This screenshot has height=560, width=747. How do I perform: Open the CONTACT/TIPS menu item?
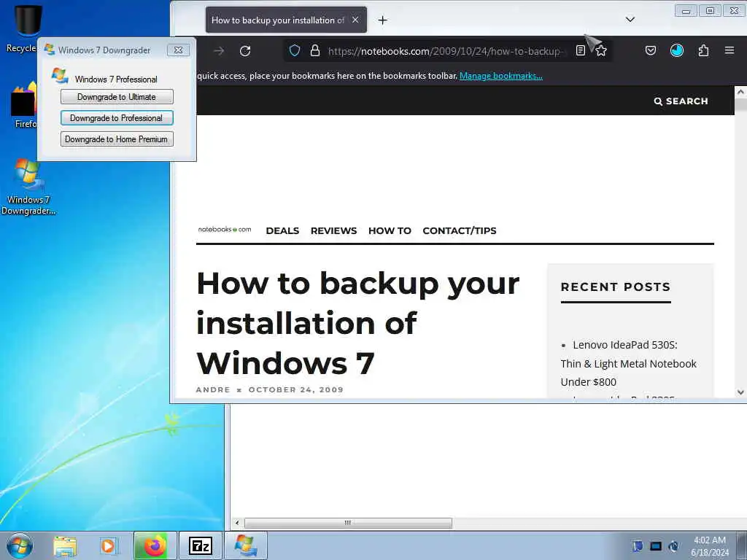click(460, 230)
